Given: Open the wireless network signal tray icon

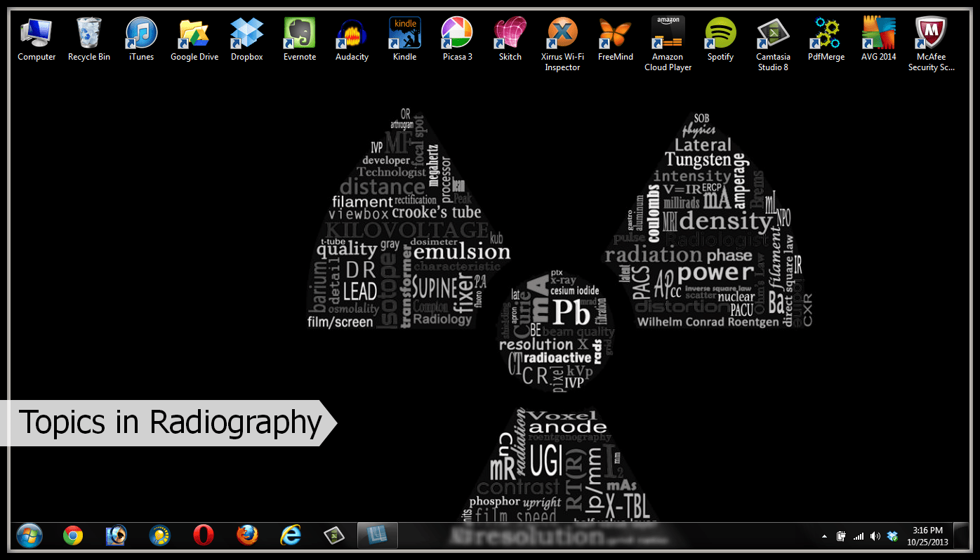Looking at the screenshot, I should [x=859, y=536].
